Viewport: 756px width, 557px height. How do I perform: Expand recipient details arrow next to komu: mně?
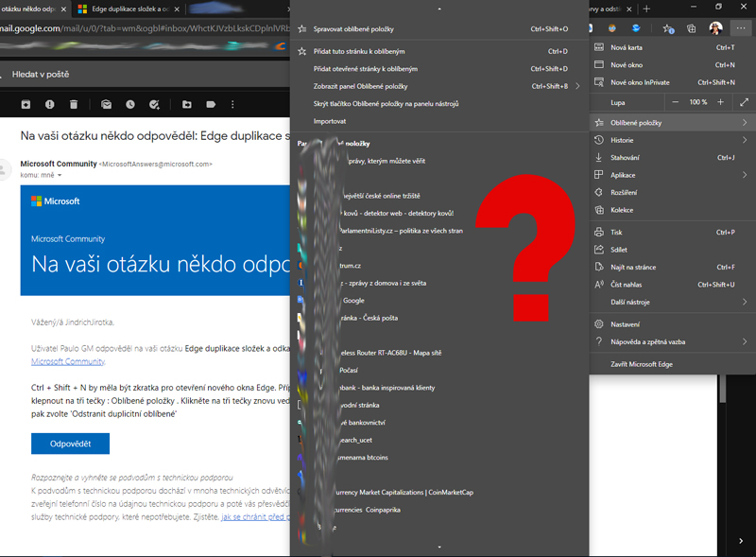click(x=60, y=175)
